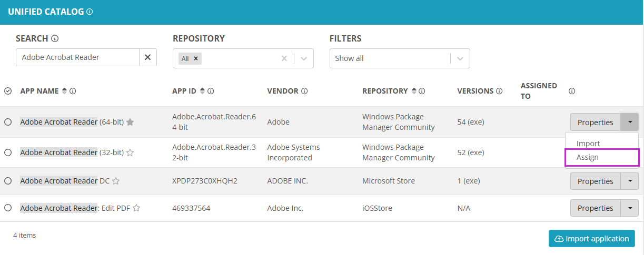Open Properties for the 64-bit Reader
Image resolution: width=644 pixels, height=255 pixels.
click(x=596, y=122)
